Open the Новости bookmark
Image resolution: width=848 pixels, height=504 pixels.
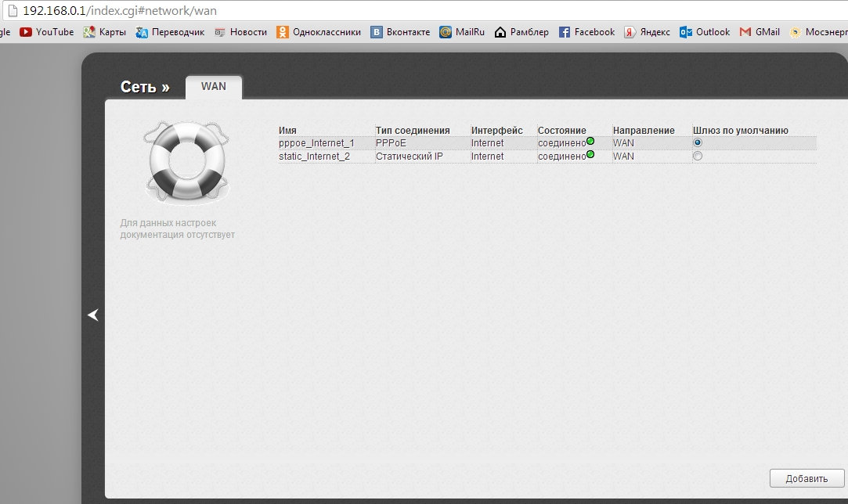click(240, 32)
